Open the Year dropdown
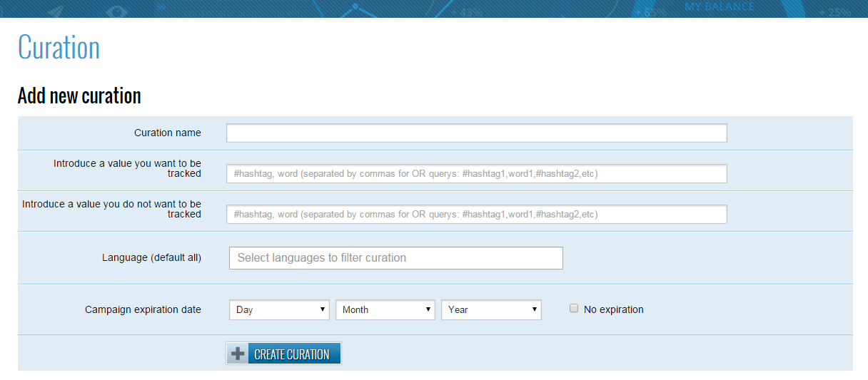The width and height of the screenshot is (868, 380). [491, 309]
